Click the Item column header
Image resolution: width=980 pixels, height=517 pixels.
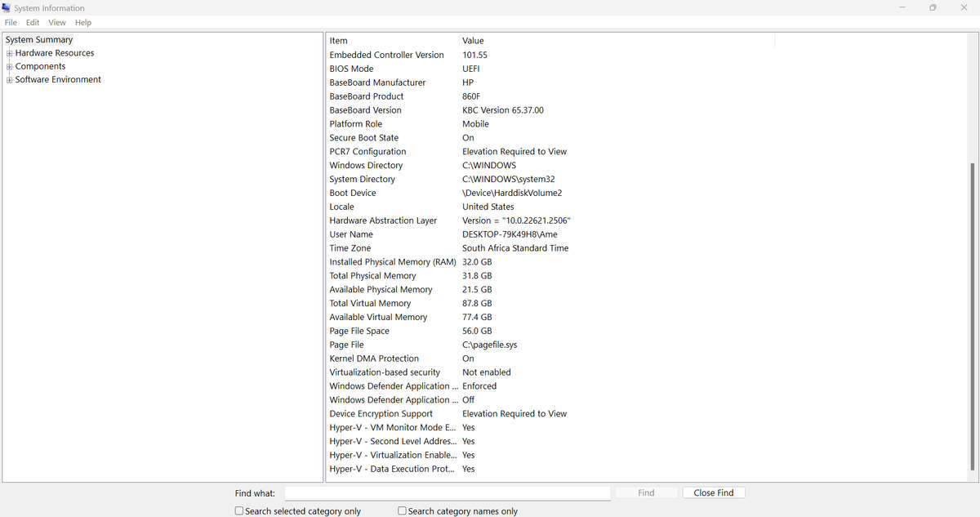click(337, 40)
